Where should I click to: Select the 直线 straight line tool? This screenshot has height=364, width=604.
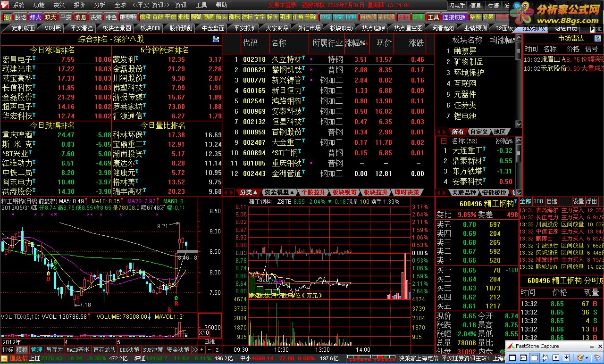tap(158, 17)
